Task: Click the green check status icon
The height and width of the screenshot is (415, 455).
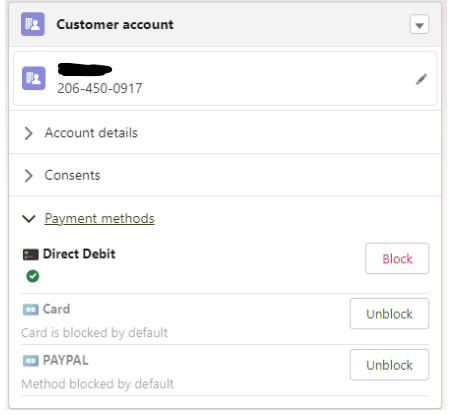Action: click(33, 276)
